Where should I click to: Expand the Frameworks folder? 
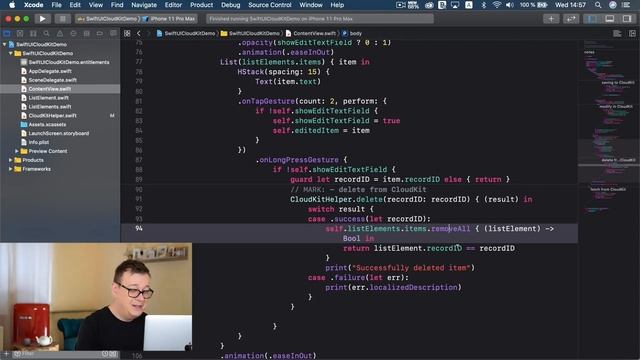coord(11,169)
